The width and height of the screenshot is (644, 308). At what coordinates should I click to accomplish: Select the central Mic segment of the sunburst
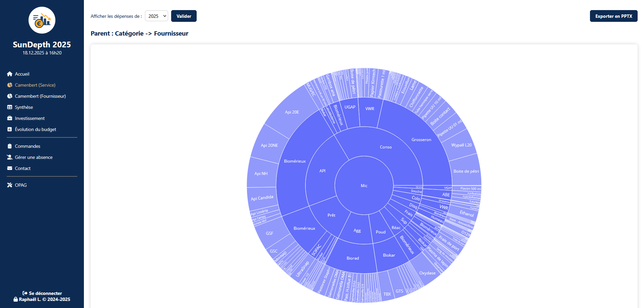364,185
